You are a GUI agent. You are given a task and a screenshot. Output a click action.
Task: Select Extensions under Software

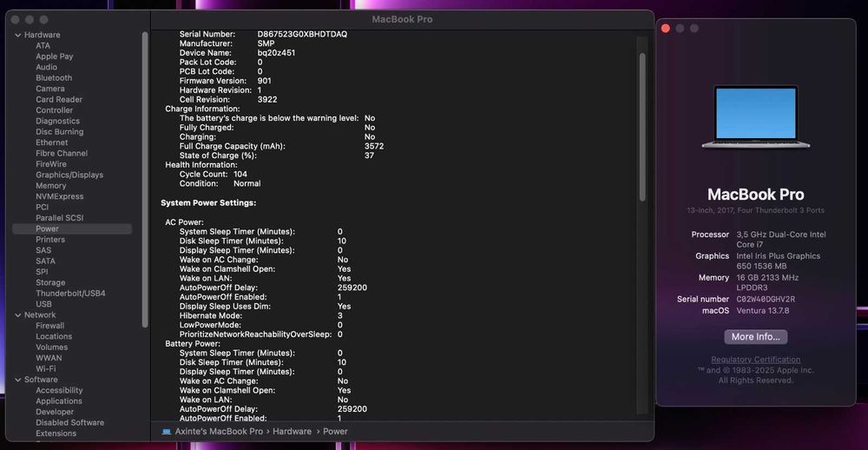click(x=56, y=434)
